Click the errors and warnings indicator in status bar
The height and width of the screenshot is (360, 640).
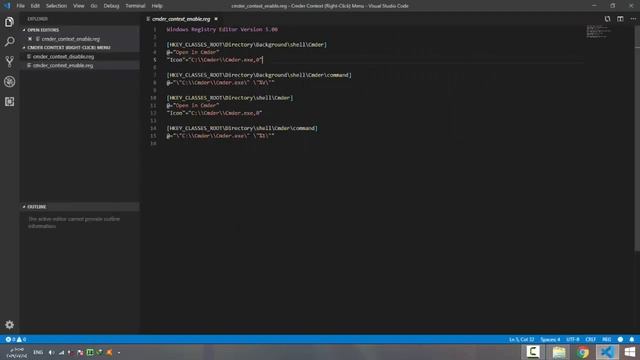click(16, 340)
